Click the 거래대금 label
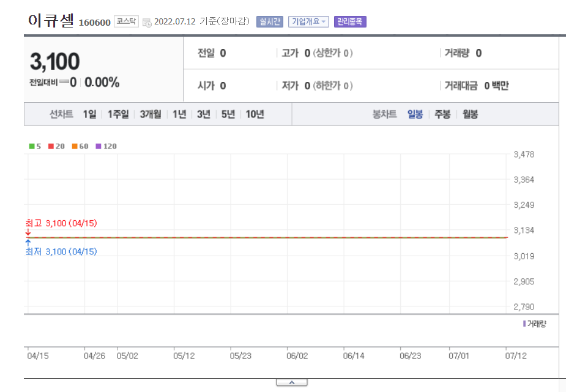Image resolution: width=566 pixels, height=392 pixels. point(461,86)
